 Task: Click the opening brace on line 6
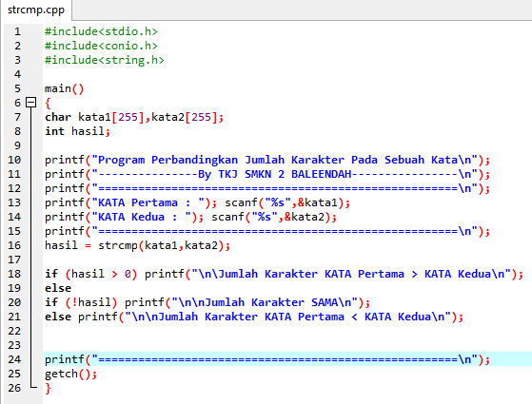pos(48,103)
